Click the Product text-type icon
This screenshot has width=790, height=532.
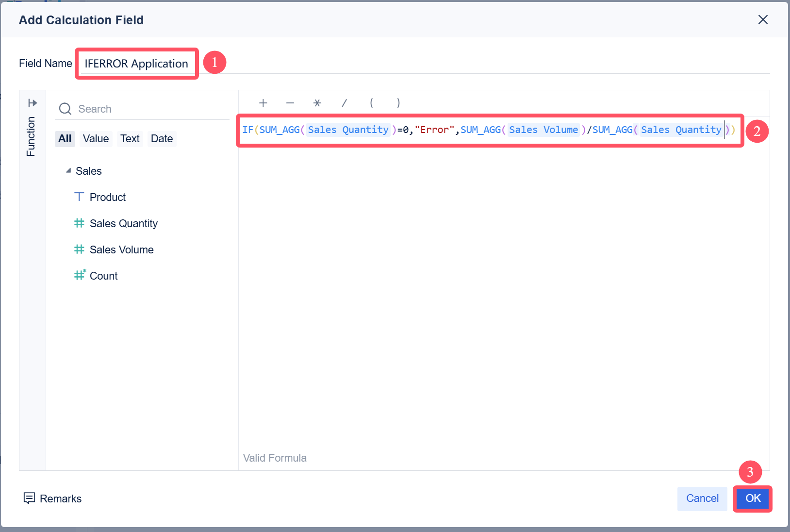click(x=79, y=197)
